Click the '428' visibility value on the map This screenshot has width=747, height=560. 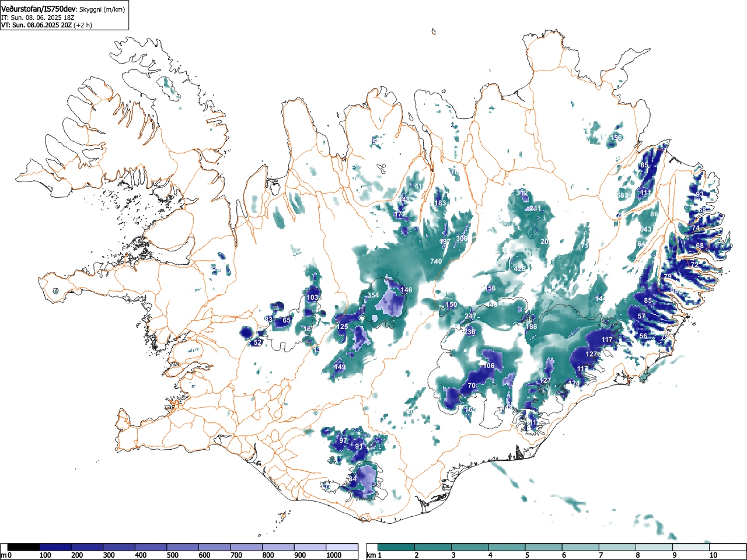coord(519,269)
